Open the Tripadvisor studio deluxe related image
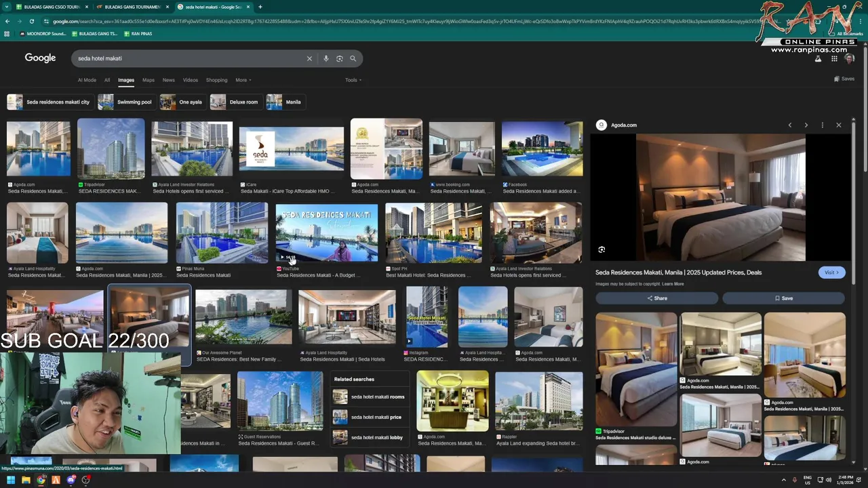868x488 pixels. [636, 369]
